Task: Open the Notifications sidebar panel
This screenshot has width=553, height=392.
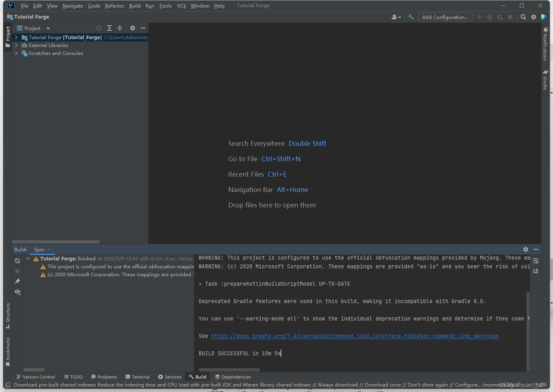Action: (x=545, y=44)
